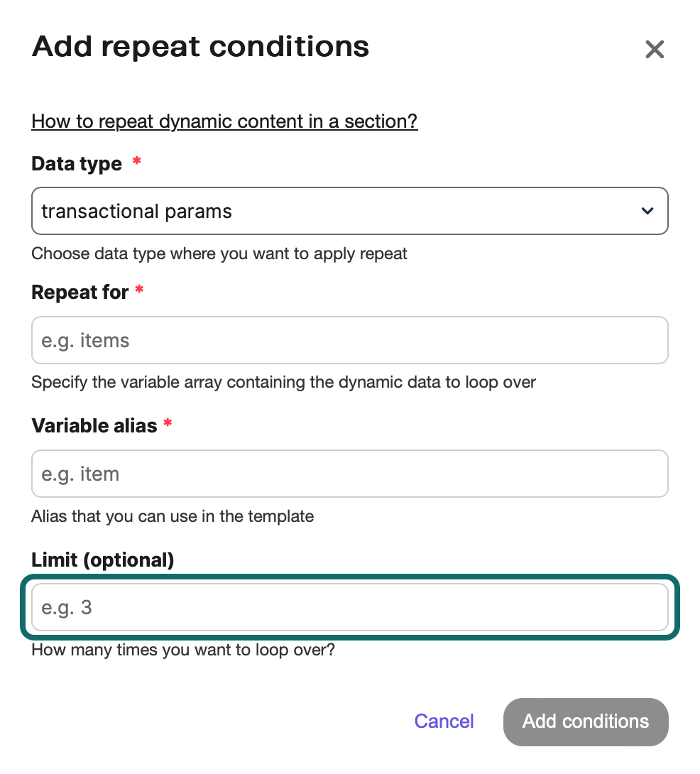Click the 'Variable alias' field label
The width and height of the screenshot is (700, 774).
point(94,426)
